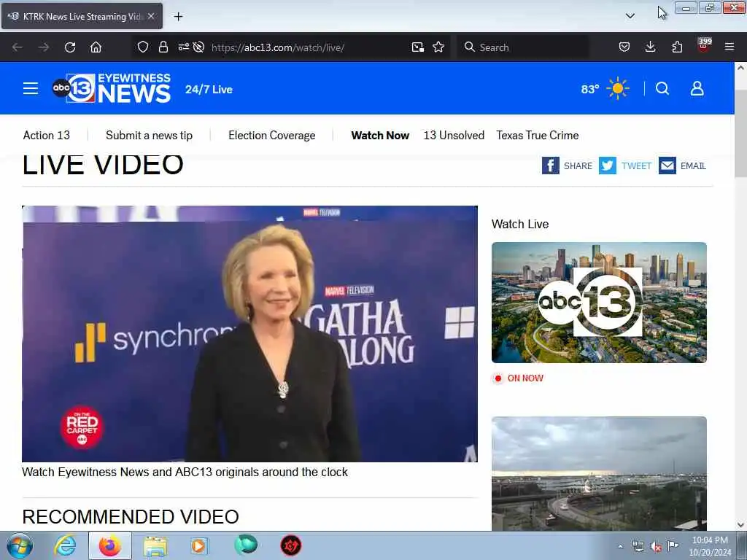Save the page to Pocket
The image size is (747, 560).
coord(624,47)
